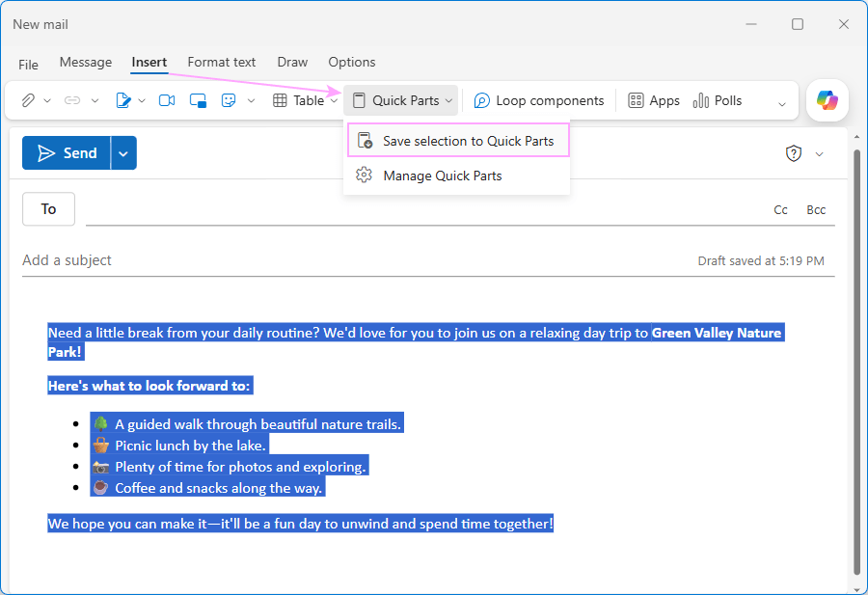The image size is (868, 595).
Task: Click 'Plenty of time for photos and exploring.'
Action: point(240,467)
